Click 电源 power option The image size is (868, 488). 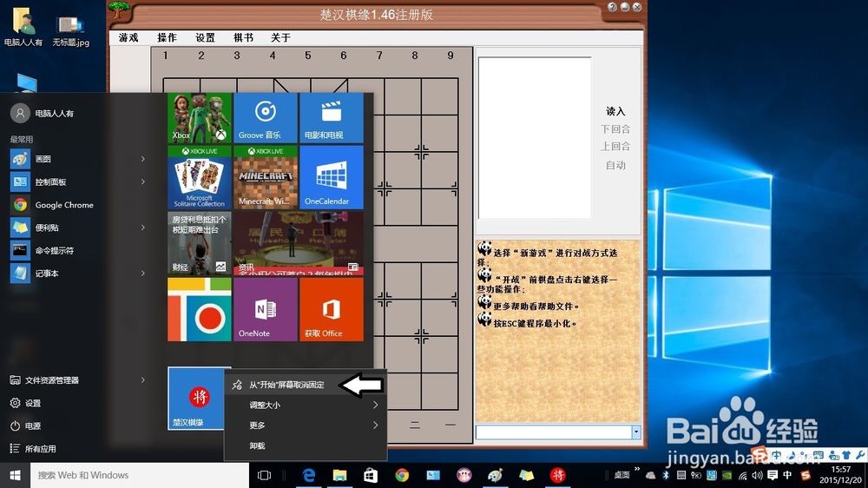(33, 426)
